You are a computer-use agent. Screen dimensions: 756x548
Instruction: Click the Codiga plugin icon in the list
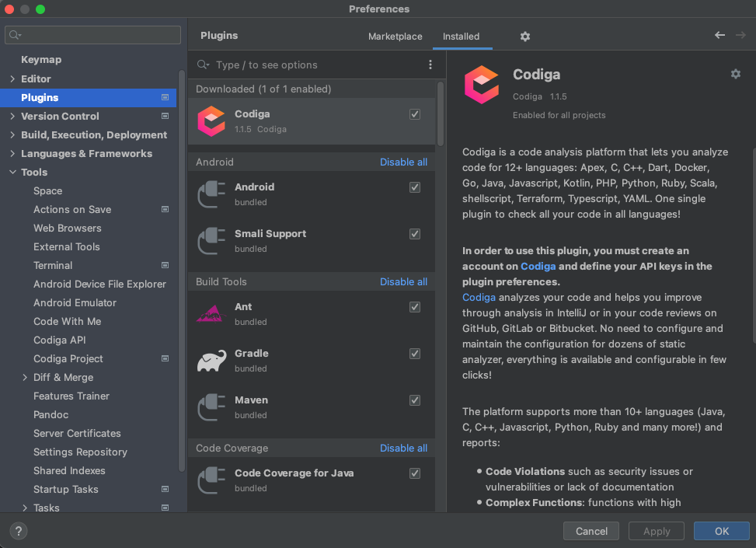click(x=211, y=120)
